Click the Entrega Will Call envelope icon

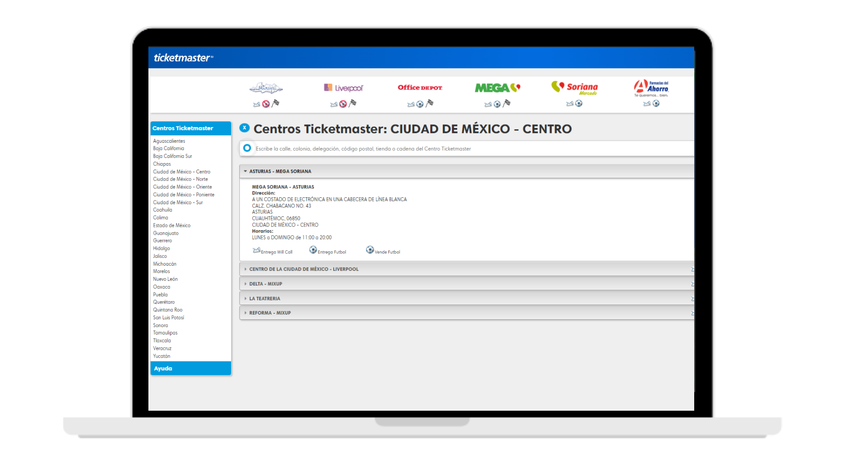[x=257, y=250]
